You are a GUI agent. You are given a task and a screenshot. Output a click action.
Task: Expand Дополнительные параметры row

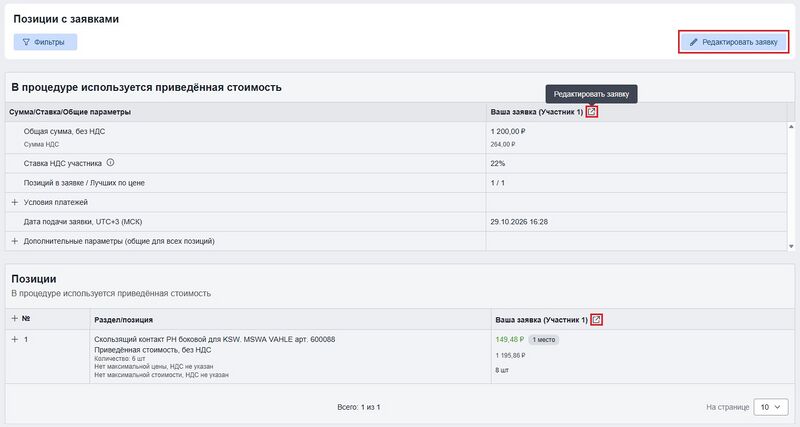tap(15, 241)
